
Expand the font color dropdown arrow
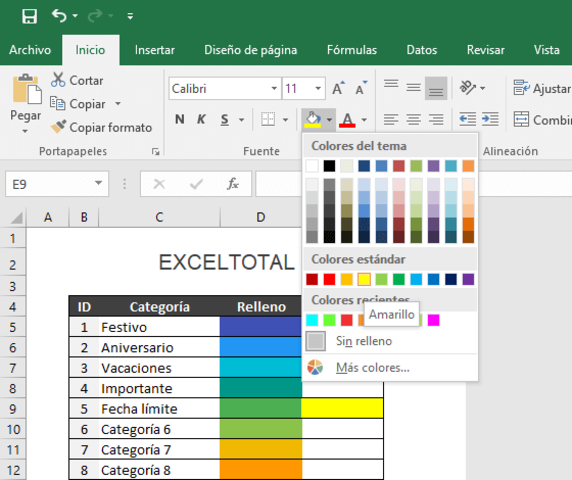tap(364, 120)
